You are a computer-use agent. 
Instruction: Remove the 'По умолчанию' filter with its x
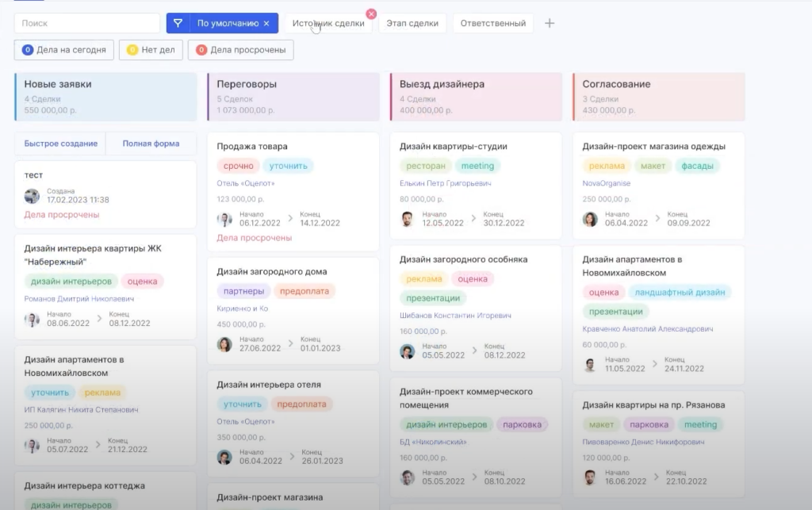pyautogui.click(x=266, y=24)
